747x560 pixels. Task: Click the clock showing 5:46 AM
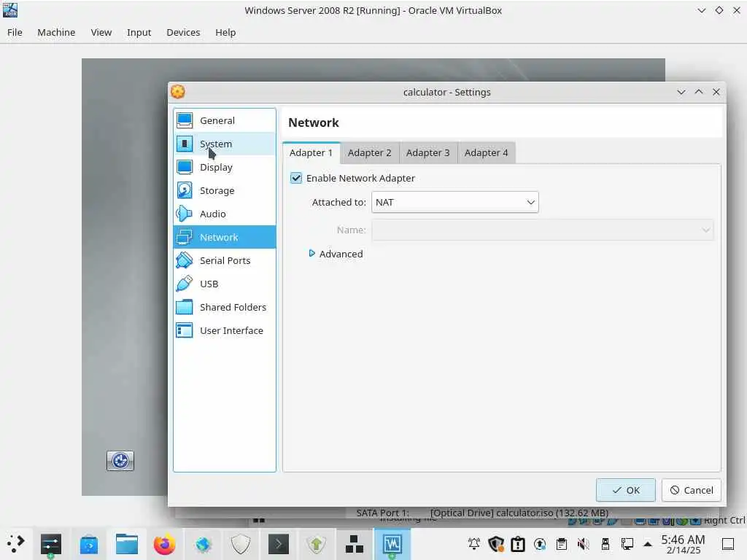click(683, 544)
